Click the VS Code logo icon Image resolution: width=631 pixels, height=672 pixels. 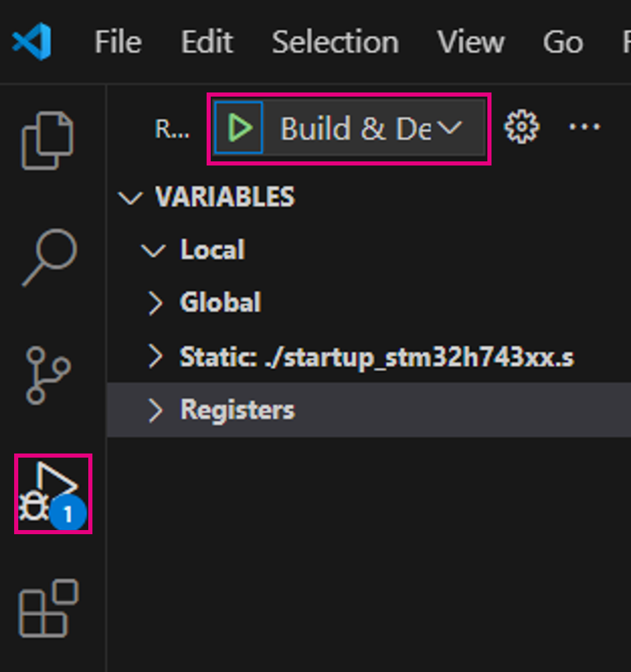(32, 42)
